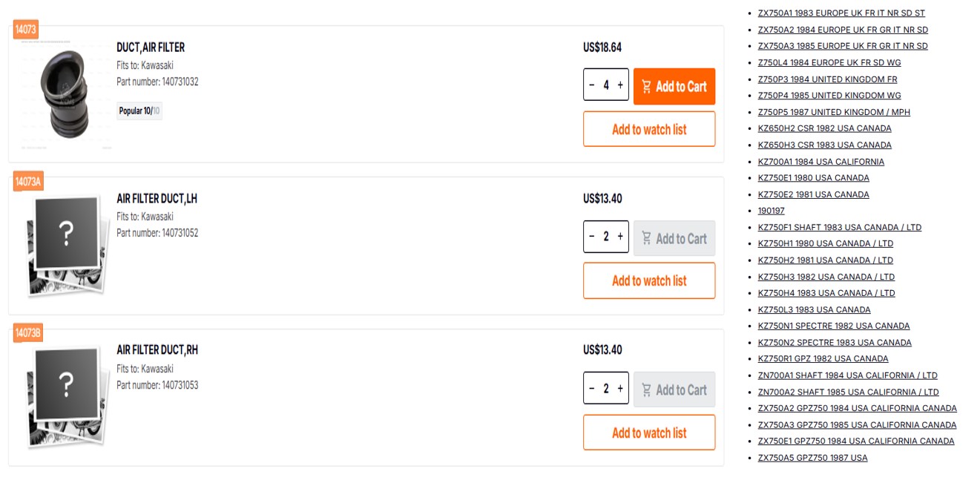Viewport: 980px width, 483px height.
Task: Click placeholder image for AIR FILTER DUCT,LH
Action: point(65,243)
